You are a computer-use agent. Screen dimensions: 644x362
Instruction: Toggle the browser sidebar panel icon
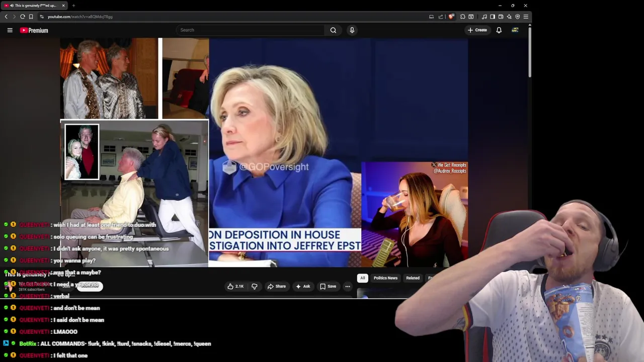tap(493, 17)
